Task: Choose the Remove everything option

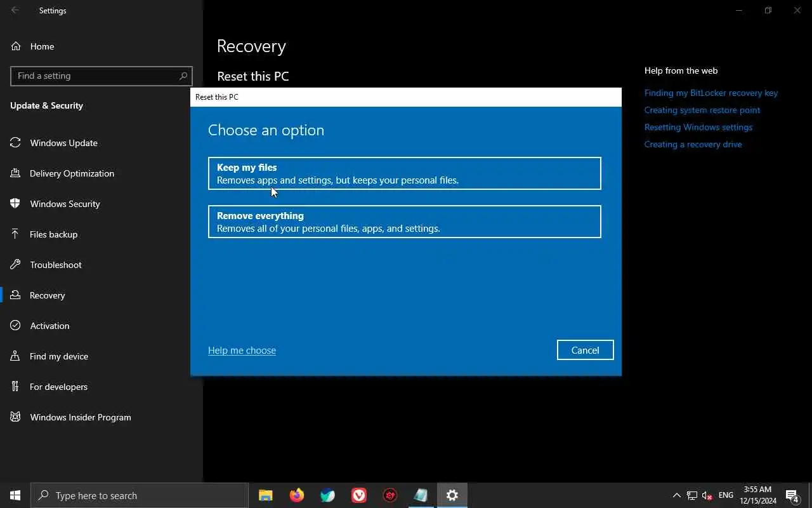Action: pyautogui.click(x=404, y=222)
